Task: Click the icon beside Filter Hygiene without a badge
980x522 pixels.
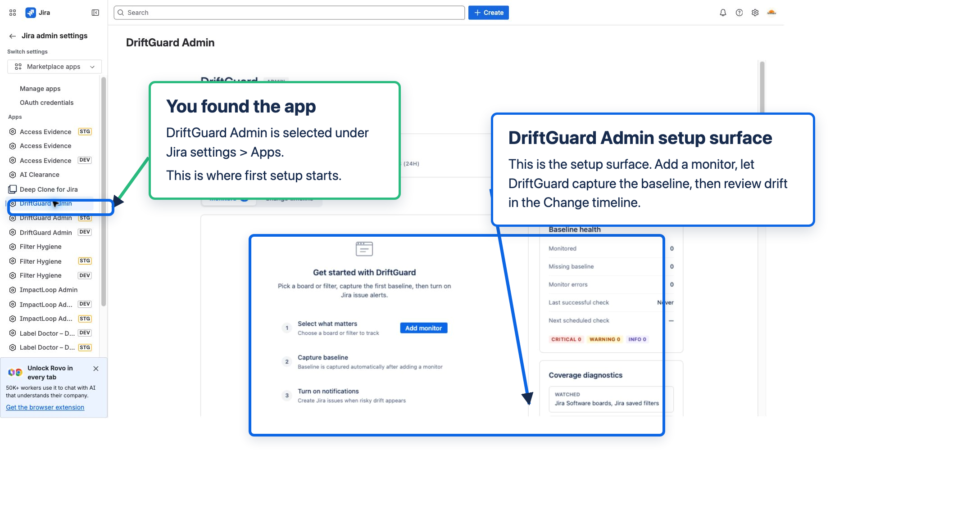Action: (x=13, y=247)
